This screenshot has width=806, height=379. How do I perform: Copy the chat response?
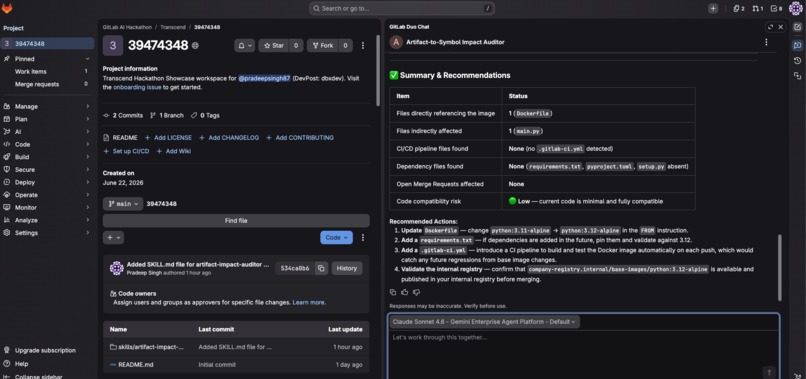point(393,292)
